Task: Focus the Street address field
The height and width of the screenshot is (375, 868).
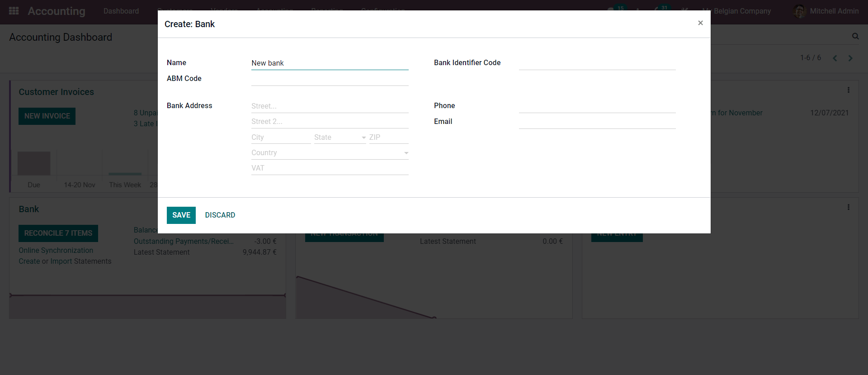Action: point(330,106)
